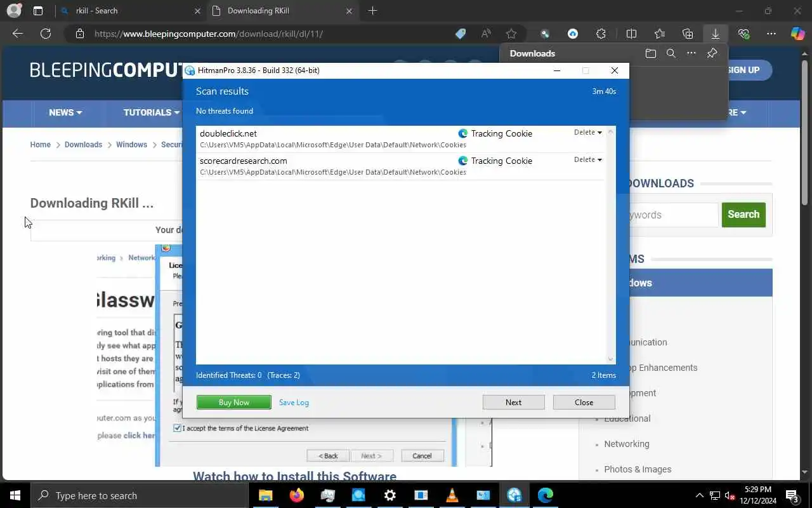Toggle I accept License Agreement checkbox
812x508 pixels.
pyautogui.click(x=177, y=428)
